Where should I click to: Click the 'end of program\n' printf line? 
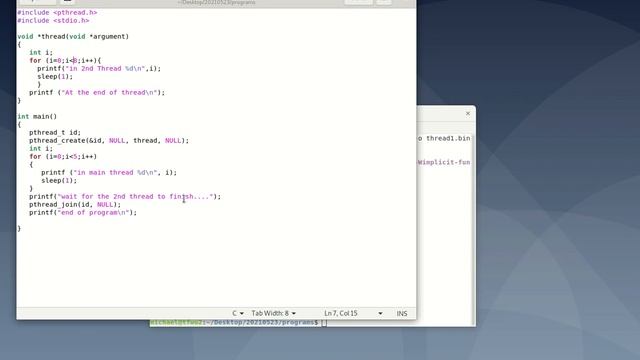tap(83, 213)
